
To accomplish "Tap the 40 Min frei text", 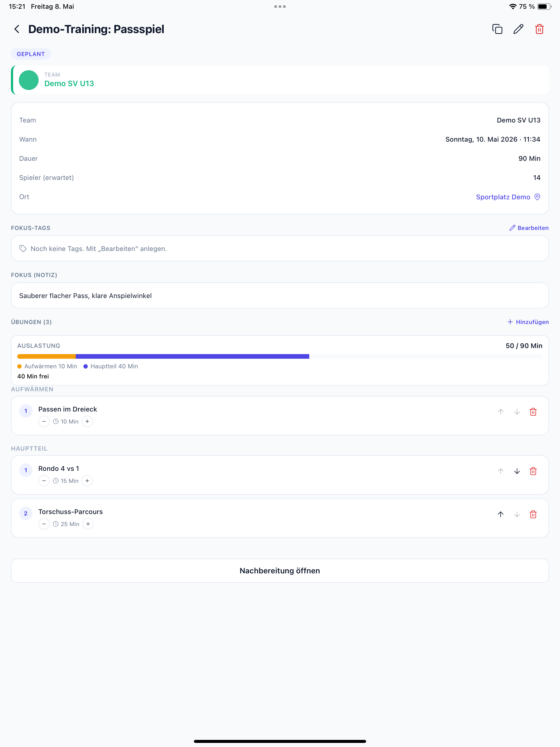I will [33, 377].
